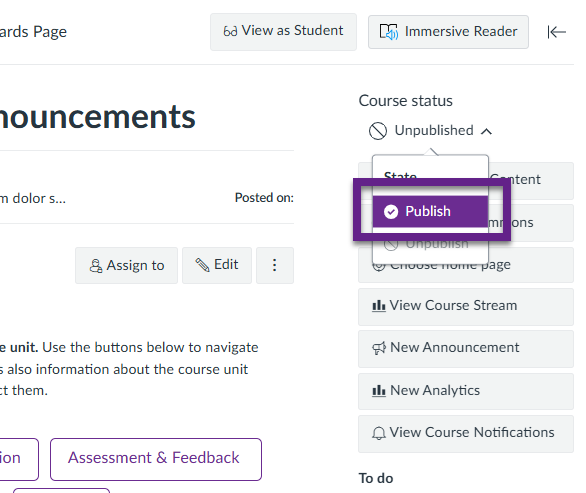Choose the Unpublish option in state menu

click(430, 244)
